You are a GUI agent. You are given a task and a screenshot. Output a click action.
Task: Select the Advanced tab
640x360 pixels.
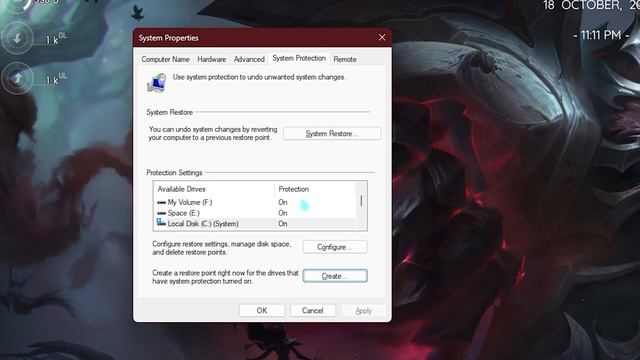click(249, 59)
